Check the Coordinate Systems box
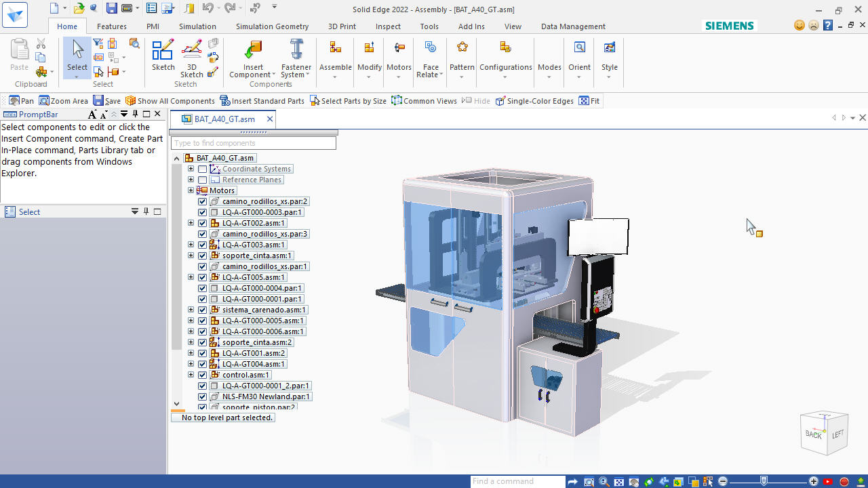Image resolution: width=868 pixels, height=488 pixels. 202,169
